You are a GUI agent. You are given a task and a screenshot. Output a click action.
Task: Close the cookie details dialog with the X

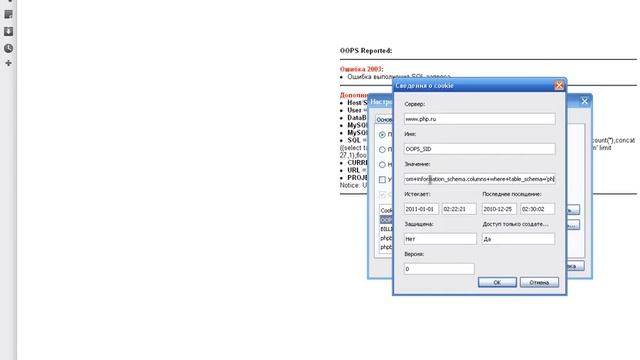(559, 85)
